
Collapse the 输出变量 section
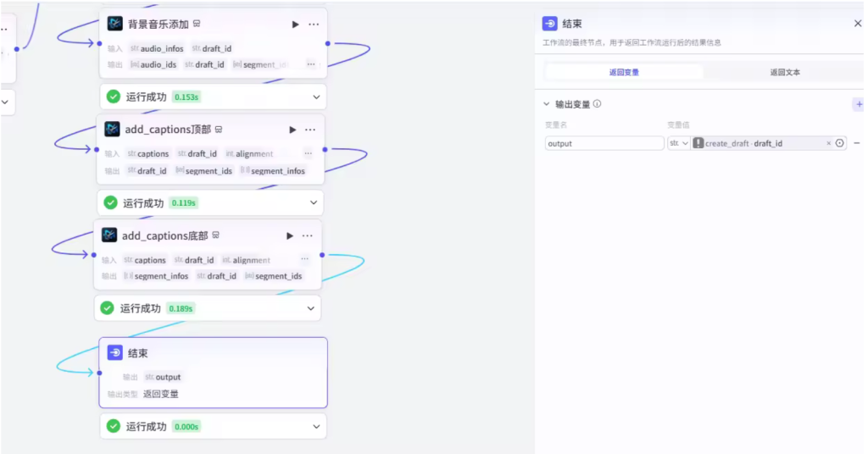pyautogui.click(x=547, y=104)
